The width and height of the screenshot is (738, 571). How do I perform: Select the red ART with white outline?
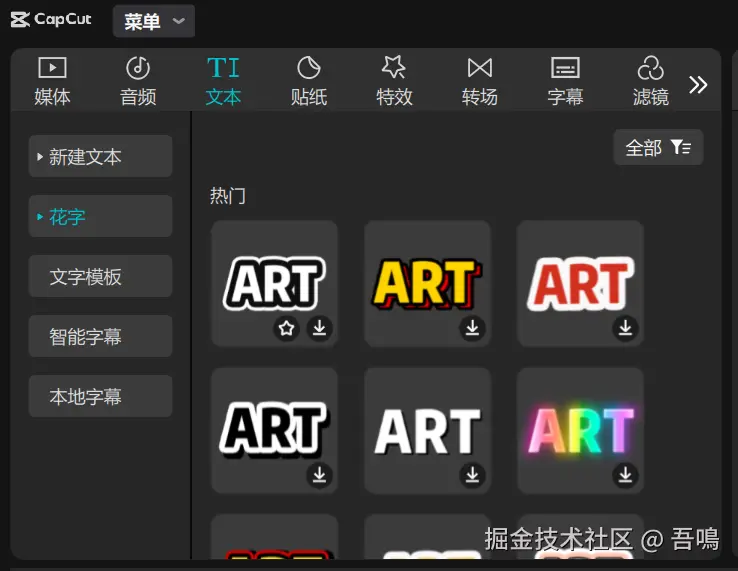pos(580,284)
